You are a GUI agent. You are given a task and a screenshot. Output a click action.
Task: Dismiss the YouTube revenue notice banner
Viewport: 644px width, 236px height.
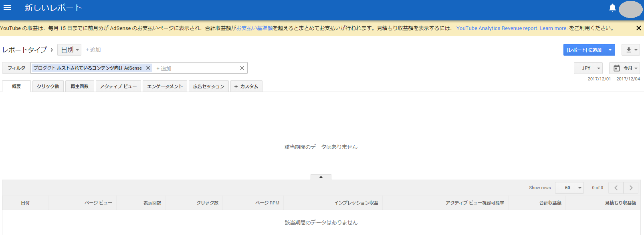(638, 28)
